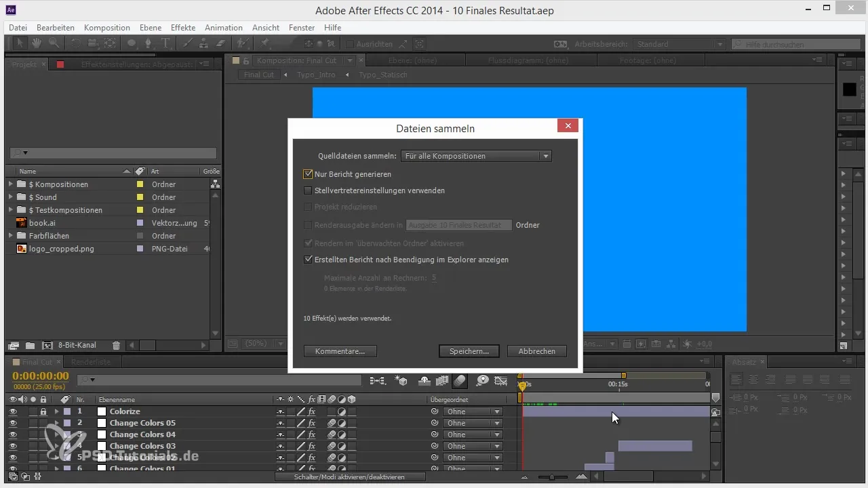Click the parent pick whip of Colorize

[435, 411]
